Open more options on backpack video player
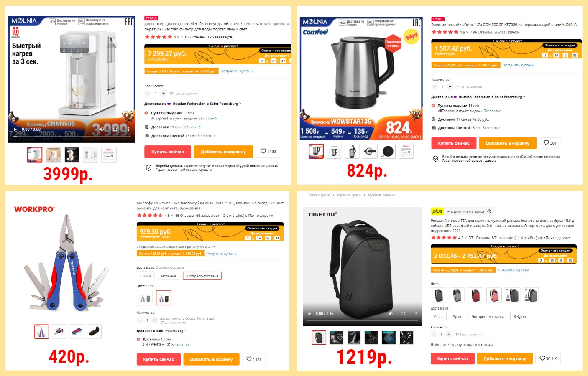The image size is (588, 376). (416, 313)
